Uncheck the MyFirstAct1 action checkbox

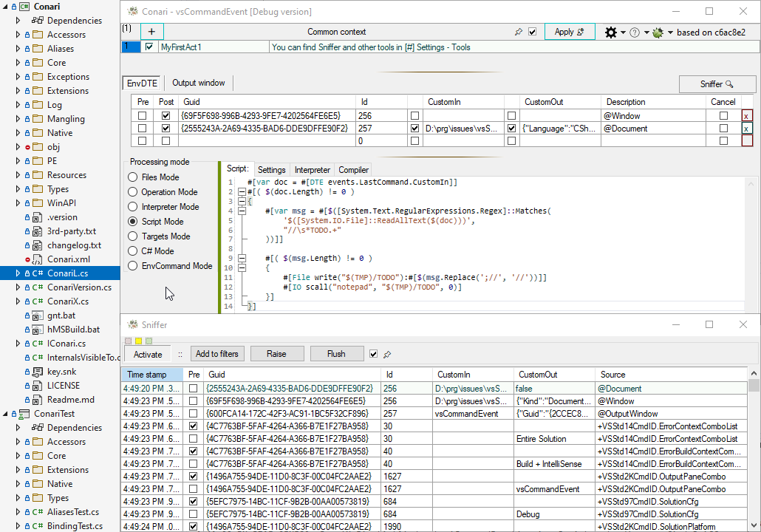tap(150, 47)
